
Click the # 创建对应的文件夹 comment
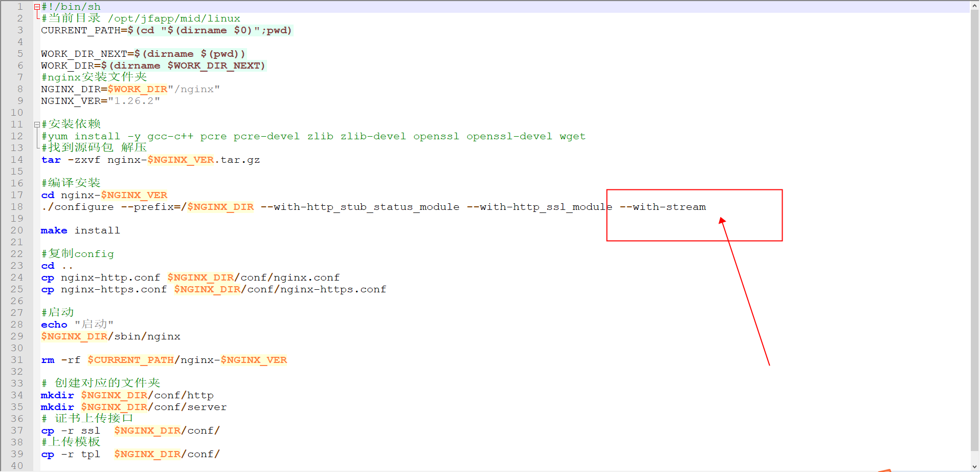pyautogui.click(x=101, y=383)
